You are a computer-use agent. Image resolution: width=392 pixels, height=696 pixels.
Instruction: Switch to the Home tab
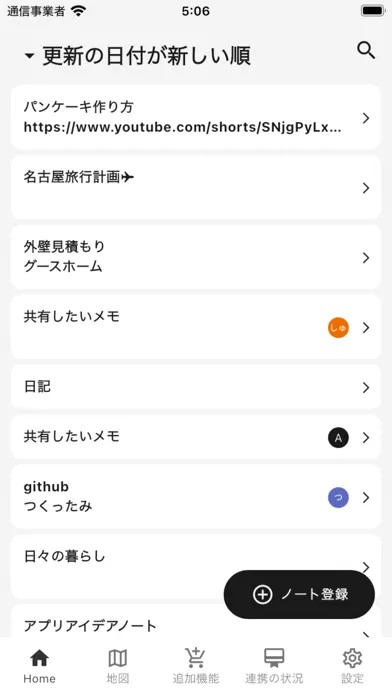click(39, 666)
